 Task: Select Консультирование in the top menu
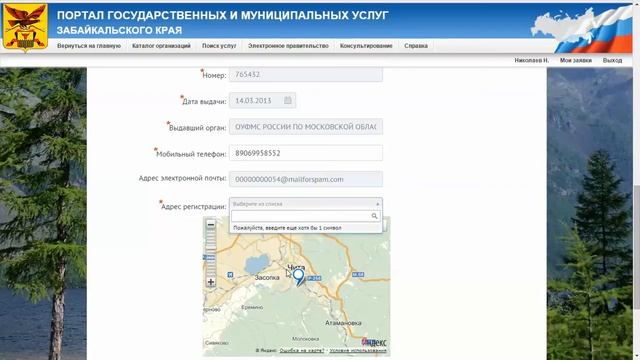tap(366, 46)
